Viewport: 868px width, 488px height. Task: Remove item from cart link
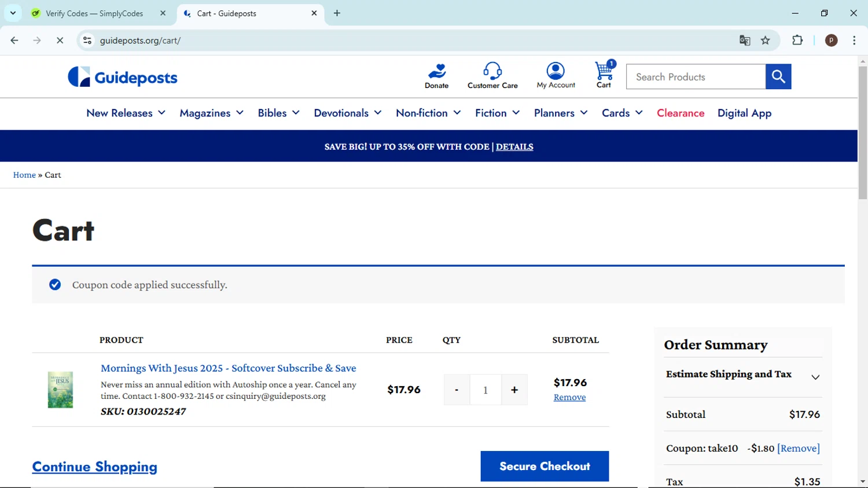(x=569, y=397)
